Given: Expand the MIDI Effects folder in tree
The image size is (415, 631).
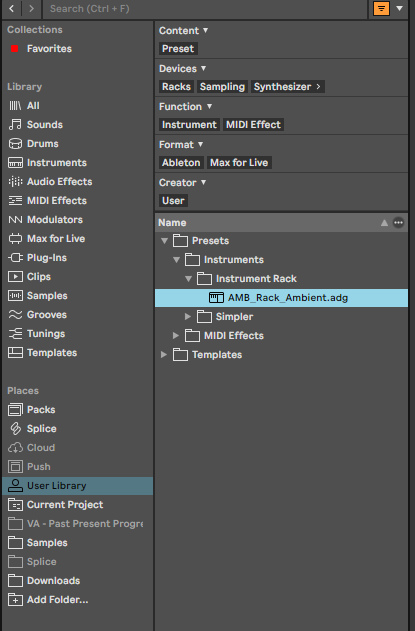Looking at the screenshot, I should 175,336.
